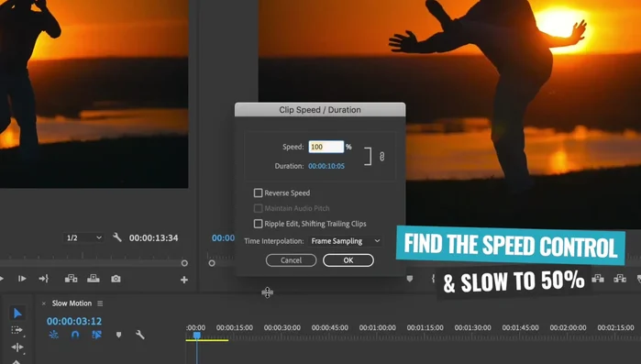
Task: Open Slow Motion sequence panel menu
Action: pyautogui.click(x=100, y=303)
